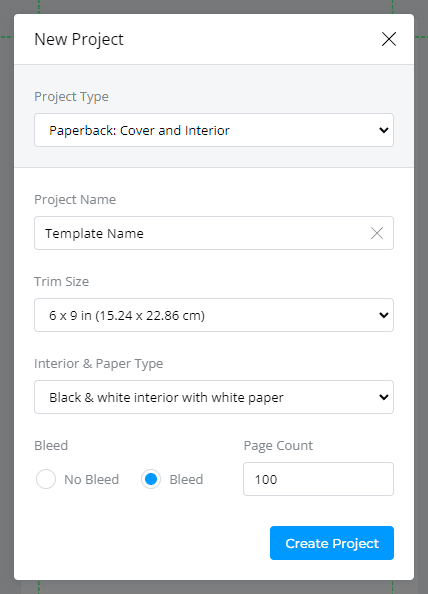This screenshot has height=594, width=428.
Task: Click the "Trim Size" field label
Action: (x=61, y=281)
